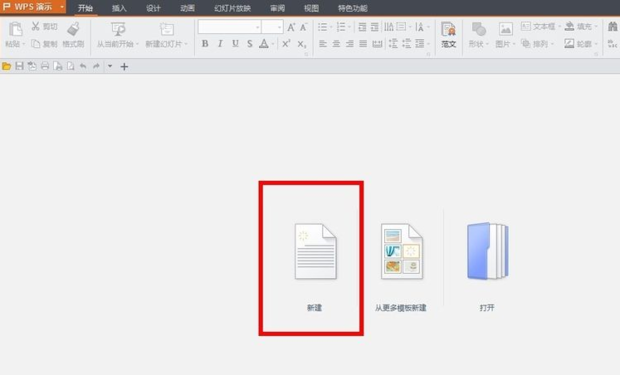Toggle text shadow (S)

(250, 44)
